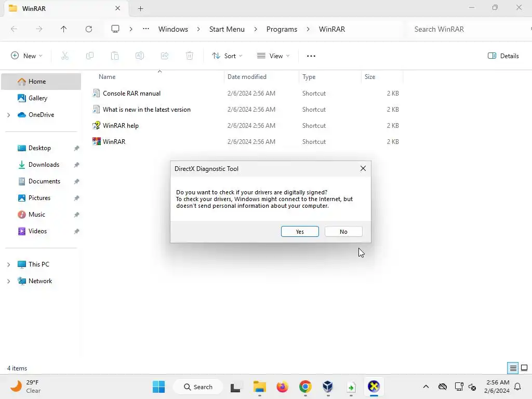Open Home in the navigation pane
Image resolution: width=532 pixels, height=399 pixels.
(41, 82)
